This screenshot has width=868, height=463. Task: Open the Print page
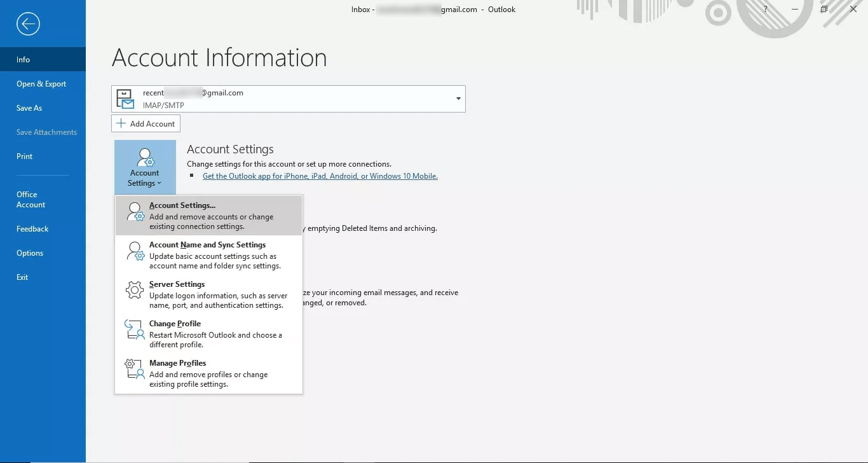pos(43,156)
